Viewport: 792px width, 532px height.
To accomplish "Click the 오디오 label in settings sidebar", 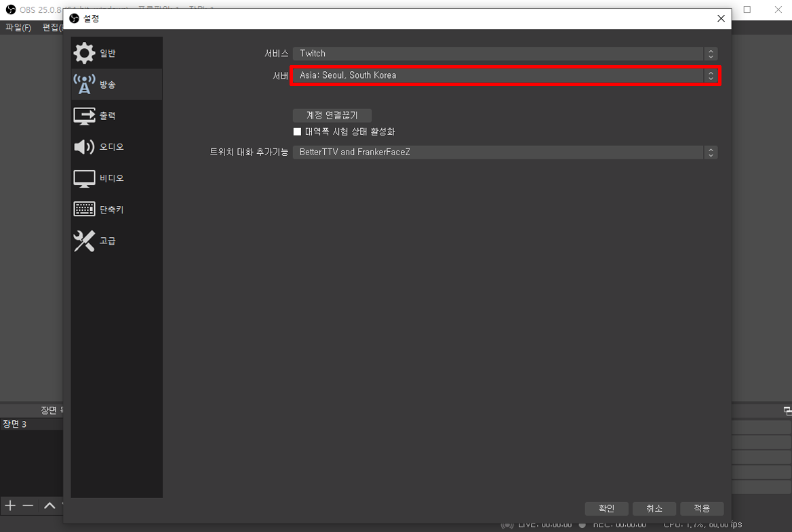I will coord(112,147).
